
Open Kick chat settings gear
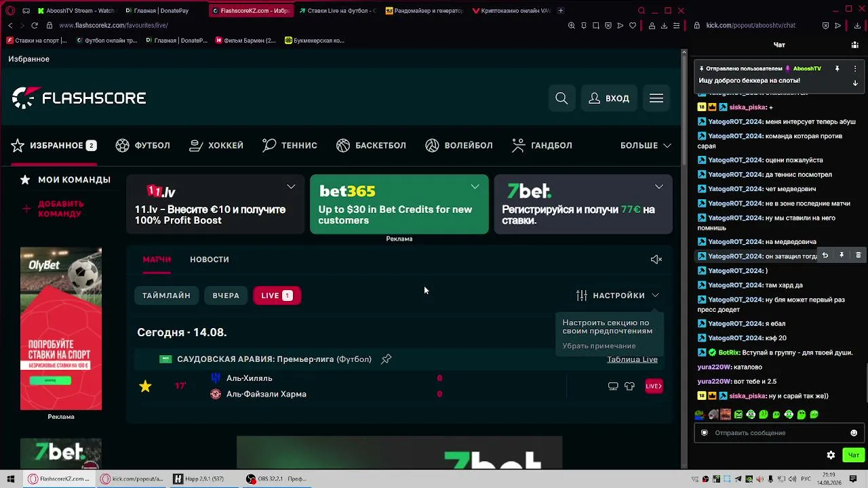pyautogui.click(x=831, y=455)
